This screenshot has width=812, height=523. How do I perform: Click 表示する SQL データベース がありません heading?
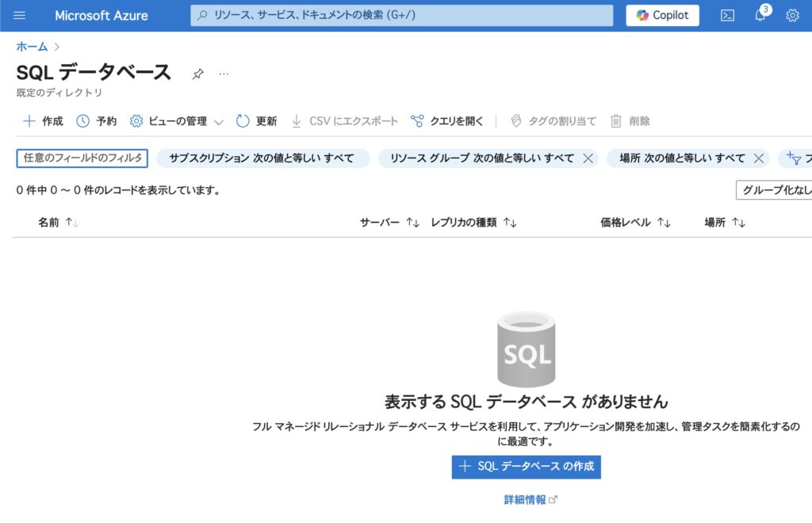(x=527, y=402)
